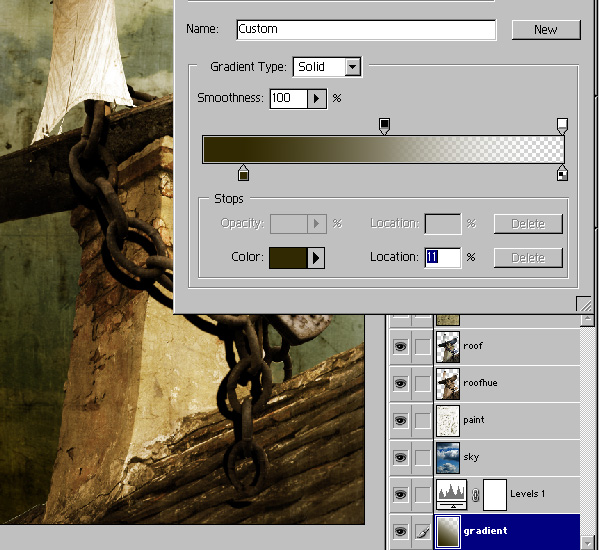Open the Gradient Type dropdown
Screen dimensions: 600x550
pos(352,67)
